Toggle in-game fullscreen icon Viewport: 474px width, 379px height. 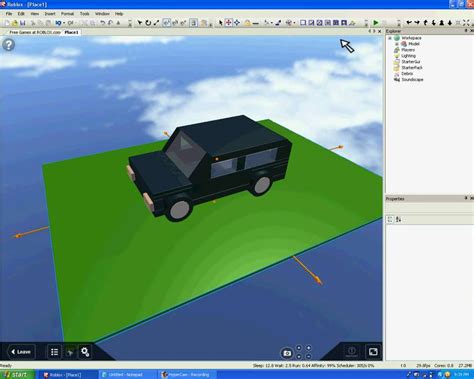click(373, 352)
